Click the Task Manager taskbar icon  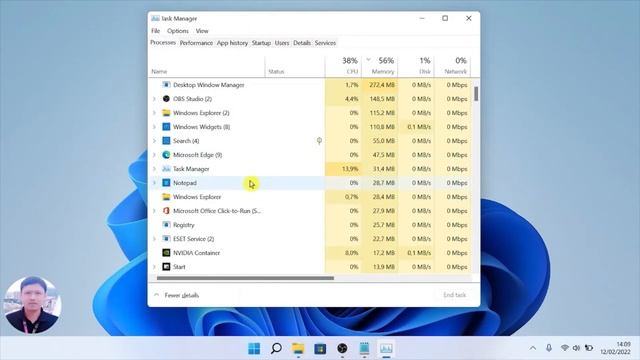click(x=386, y=349)
